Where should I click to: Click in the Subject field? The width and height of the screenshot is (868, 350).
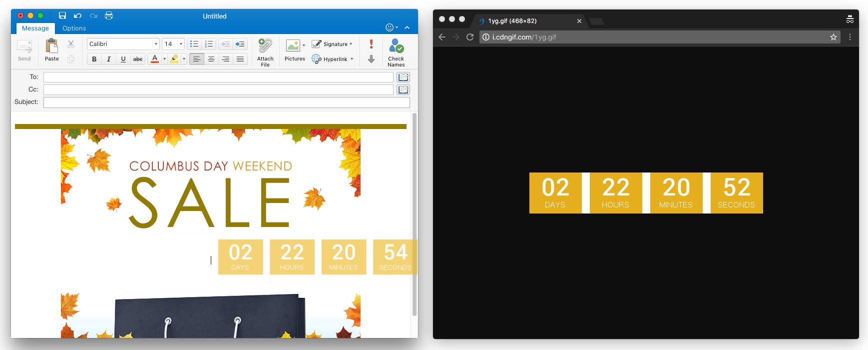tap(227, 102)
